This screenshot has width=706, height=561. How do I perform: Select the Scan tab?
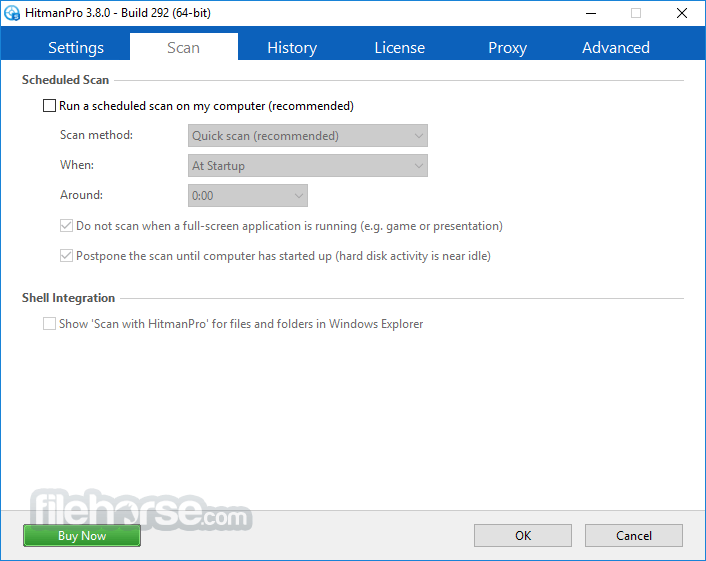(184, 48)
